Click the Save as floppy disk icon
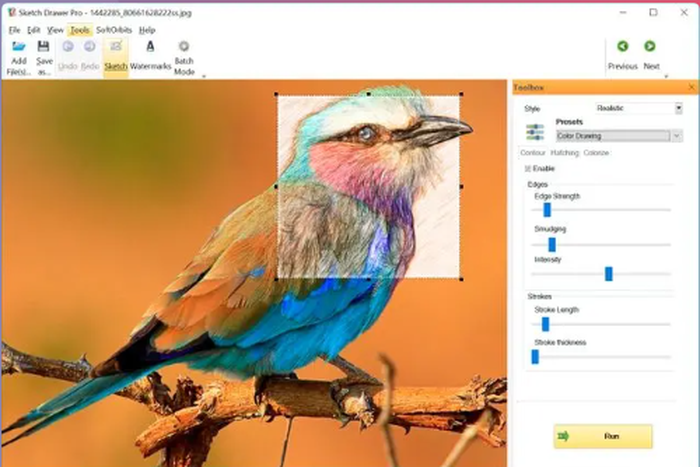The width and height of the screenshot is (700, 467). pos(44,46)
